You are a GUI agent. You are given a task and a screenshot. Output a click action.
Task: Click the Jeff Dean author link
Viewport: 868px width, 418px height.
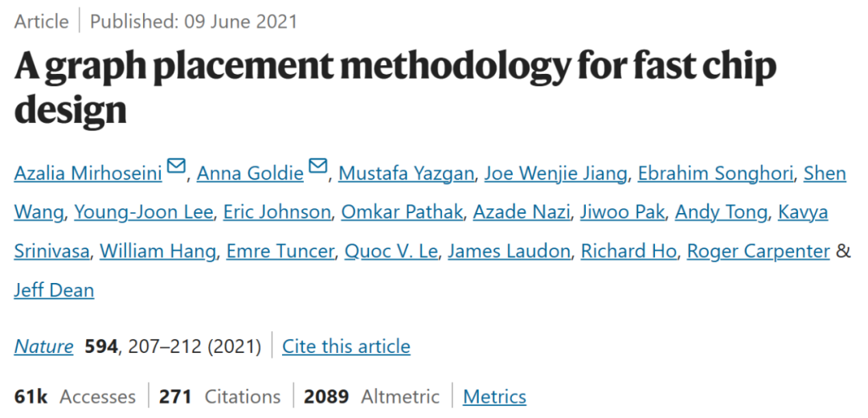tap(54, 291)
